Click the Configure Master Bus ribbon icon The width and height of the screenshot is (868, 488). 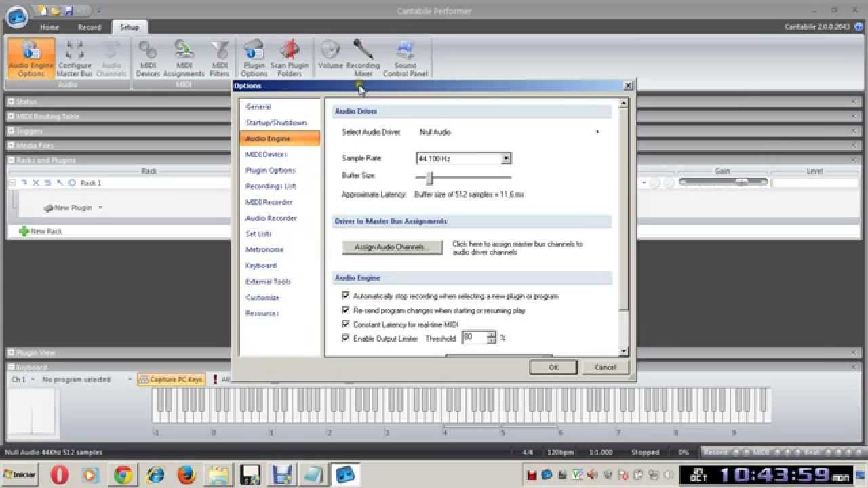coord(74,58)
